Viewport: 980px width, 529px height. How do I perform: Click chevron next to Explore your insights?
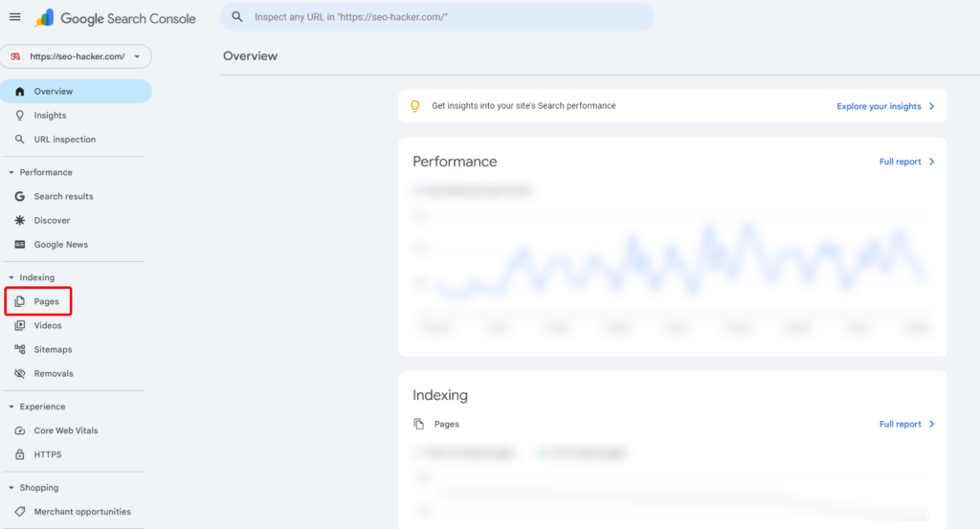point(931,106)
